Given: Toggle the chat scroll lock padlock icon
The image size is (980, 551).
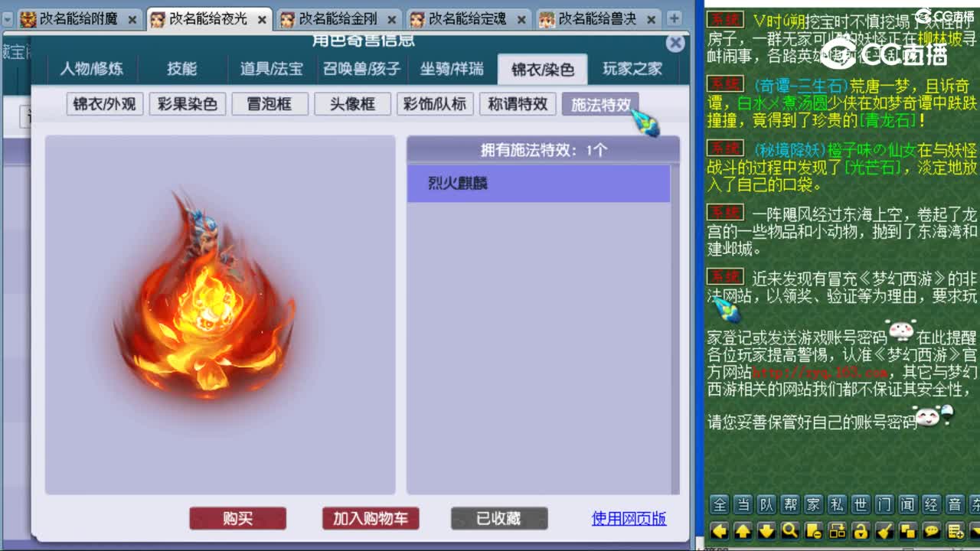Looking at the screenshot, I should pyautogui.click(x=861, y=530).
